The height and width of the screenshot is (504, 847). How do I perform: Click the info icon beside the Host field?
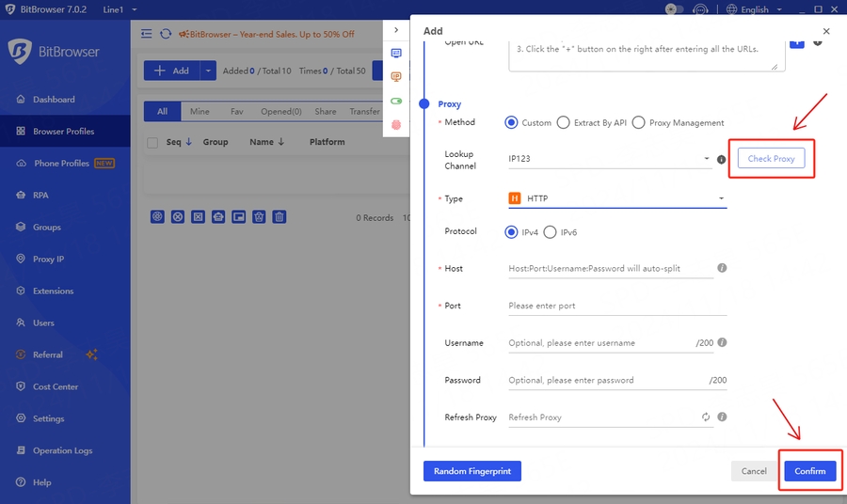click(x=722, y=268)
